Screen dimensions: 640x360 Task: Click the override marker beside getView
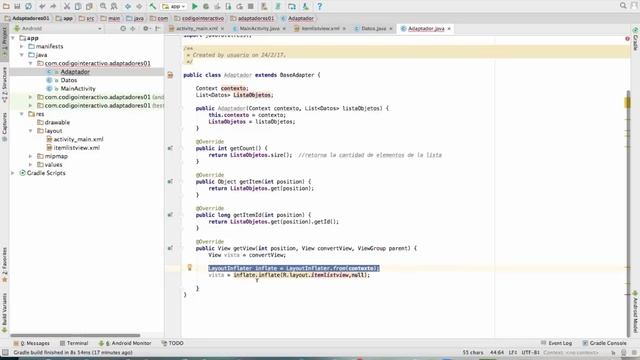pyautogui.click(x=170, y=248)
